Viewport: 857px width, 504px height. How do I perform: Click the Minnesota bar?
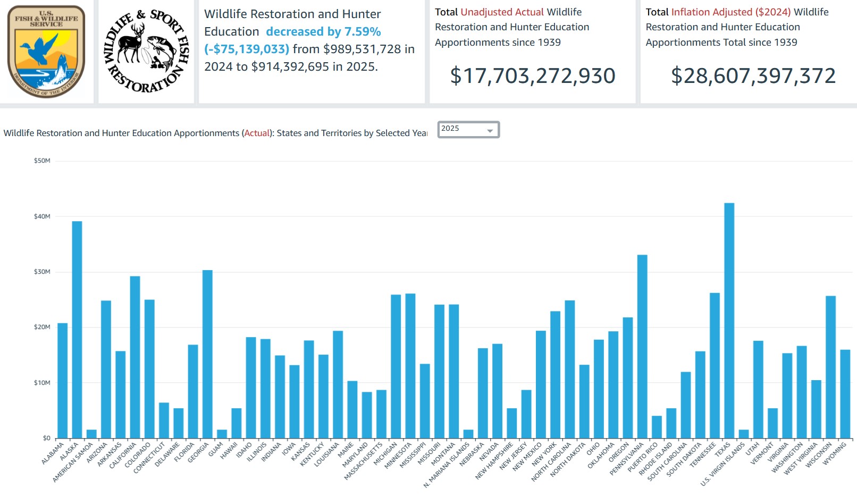click(x=410, y=366)
